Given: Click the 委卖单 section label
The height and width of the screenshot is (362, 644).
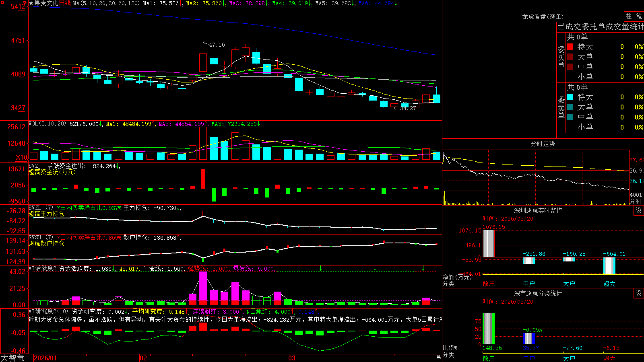Looking at the screenshot, I should 561,107.
